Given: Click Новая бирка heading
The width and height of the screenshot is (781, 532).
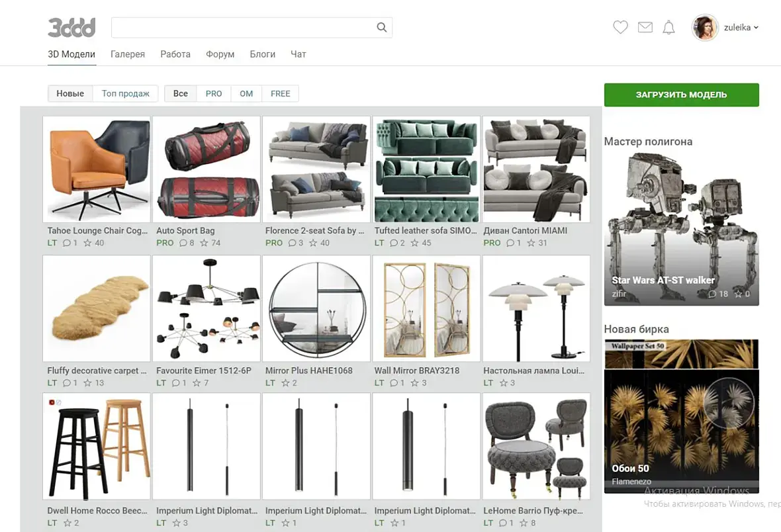Looking at the screenshot, I should (636, 330).
